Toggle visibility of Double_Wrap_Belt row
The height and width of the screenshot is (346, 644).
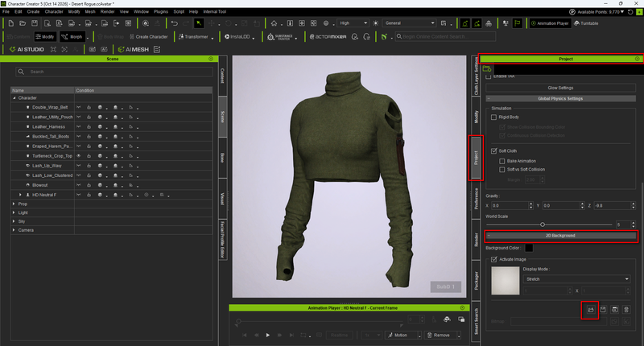click(x=78, y=107)
